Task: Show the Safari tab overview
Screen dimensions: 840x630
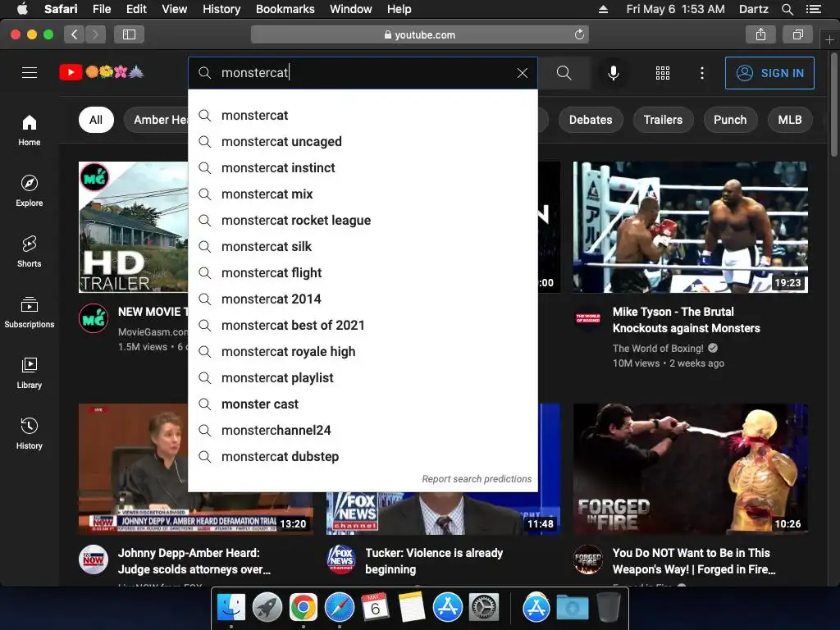Action: coord(797,34)
